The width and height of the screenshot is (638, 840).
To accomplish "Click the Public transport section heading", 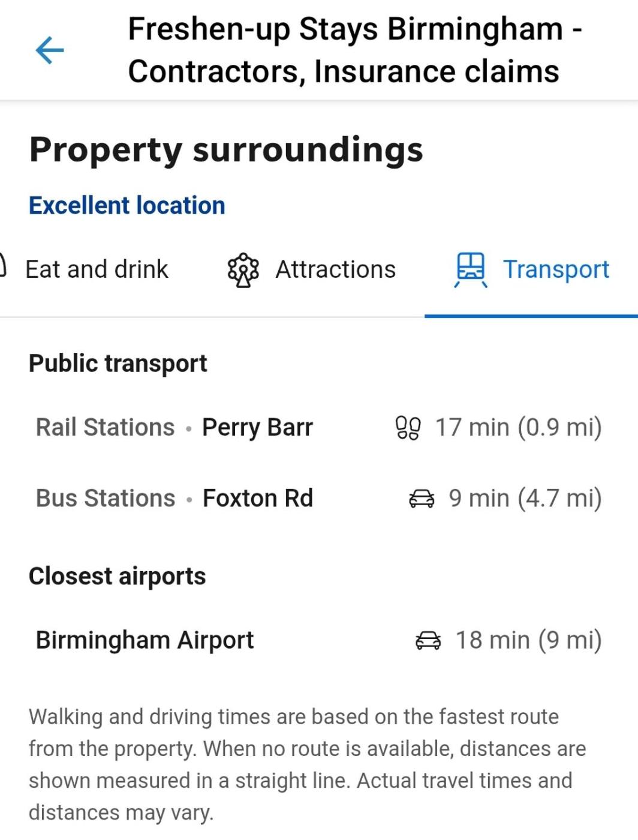I will (x=118, y=364).
